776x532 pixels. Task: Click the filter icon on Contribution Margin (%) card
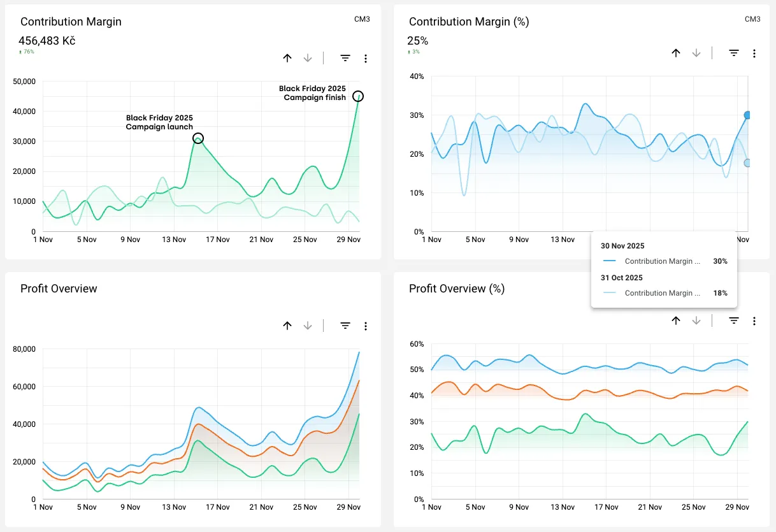pos(733,53)
